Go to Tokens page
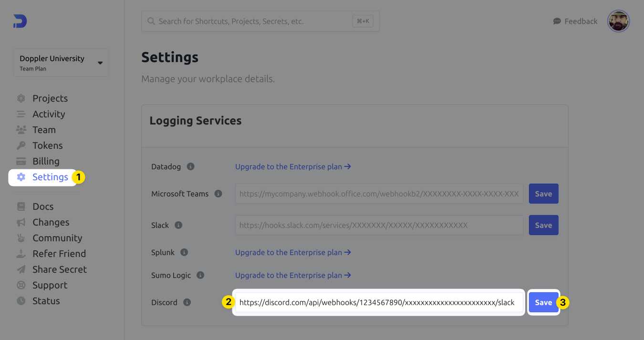Screen dimensions: 644x340 pos(48,145)
